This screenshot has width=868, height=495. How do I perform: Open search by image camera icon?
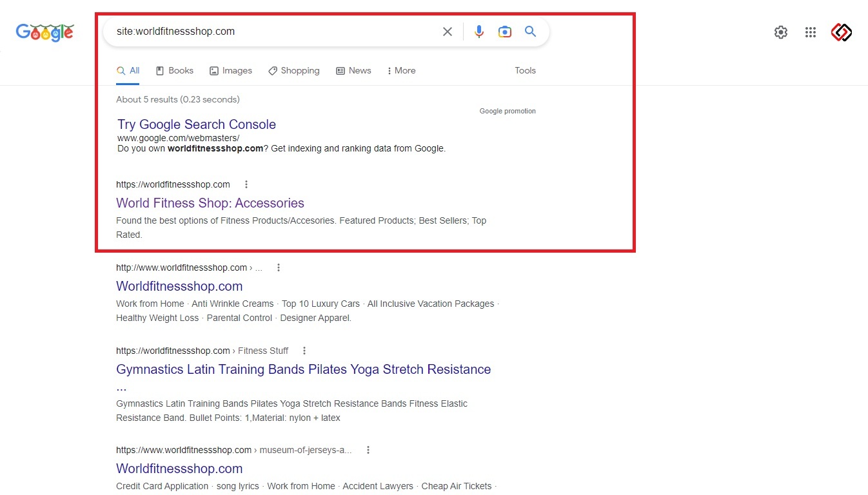pos(505,32)
